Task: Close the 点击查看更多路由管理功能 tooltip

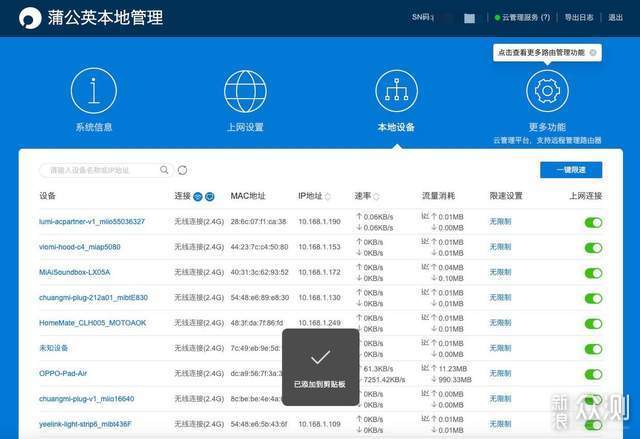Action: click(593, 53)
